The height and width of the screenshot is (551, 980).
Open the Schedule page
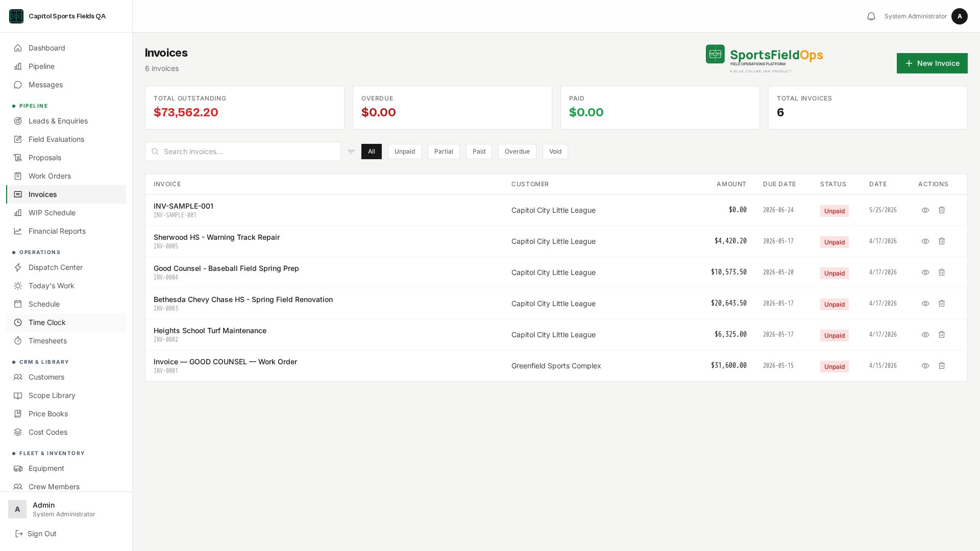(66, 304)
